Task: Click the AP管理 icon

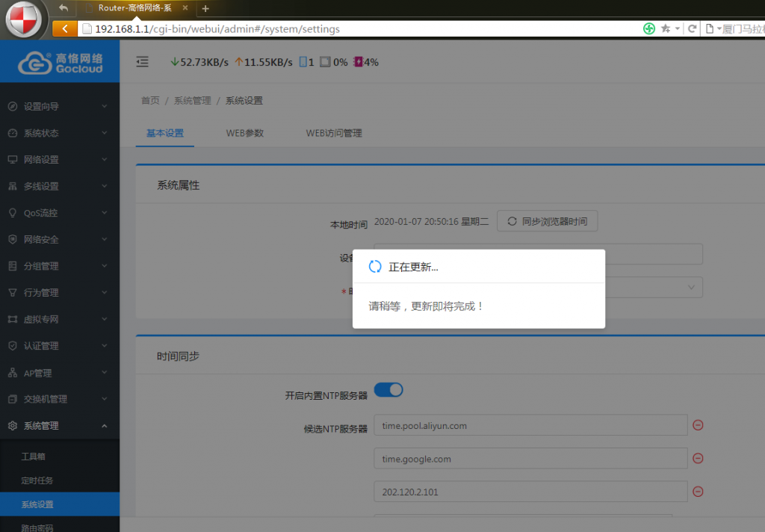Action: [13, 373]
